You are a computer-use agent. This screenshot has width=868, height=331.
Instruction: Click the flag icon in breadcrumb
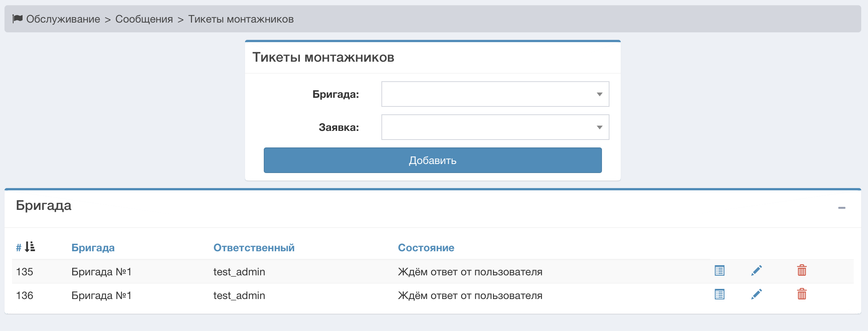(x=17, y=19)
